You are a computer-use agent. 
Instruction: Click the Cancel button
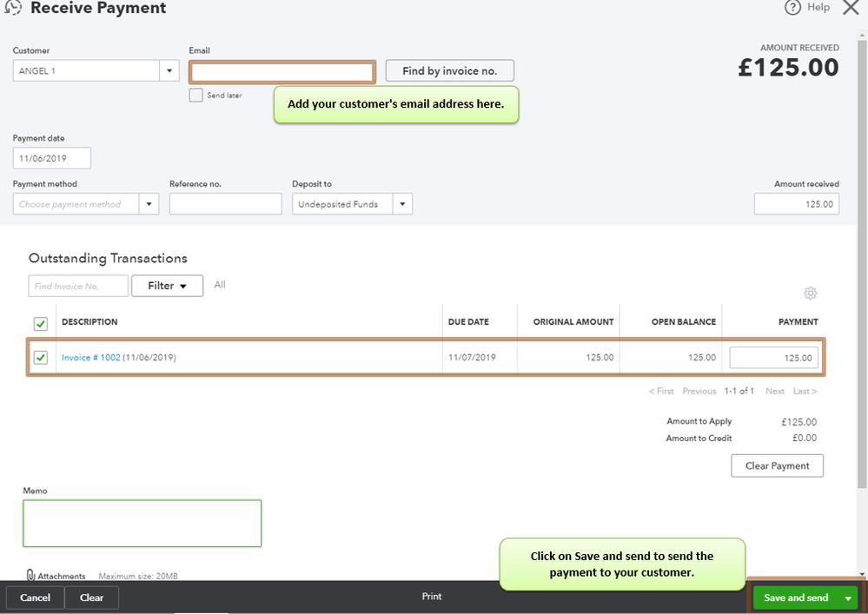34,597
